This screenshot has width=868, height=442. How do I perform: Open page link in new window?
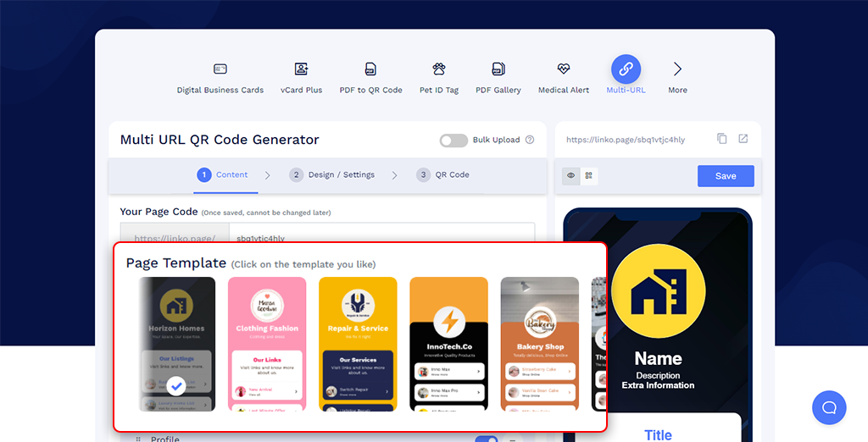coord(743,139)
